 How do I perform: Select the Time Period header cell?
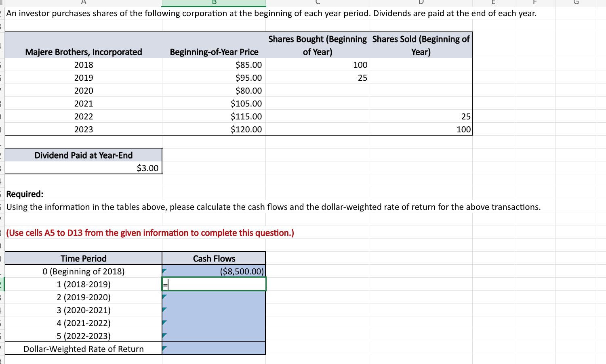coord(84,258)
